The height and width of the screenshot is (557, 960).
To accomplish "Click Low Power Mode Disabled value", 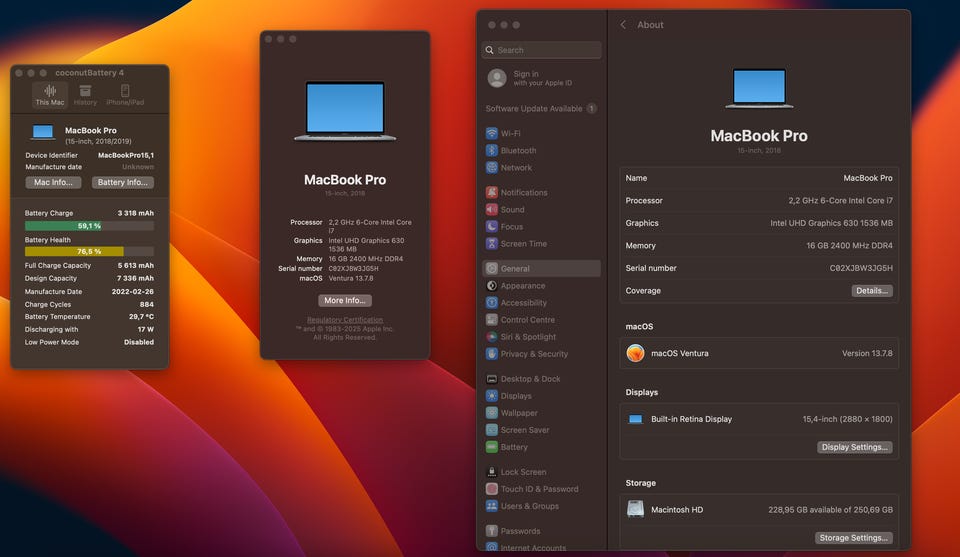I will (138, 342).
